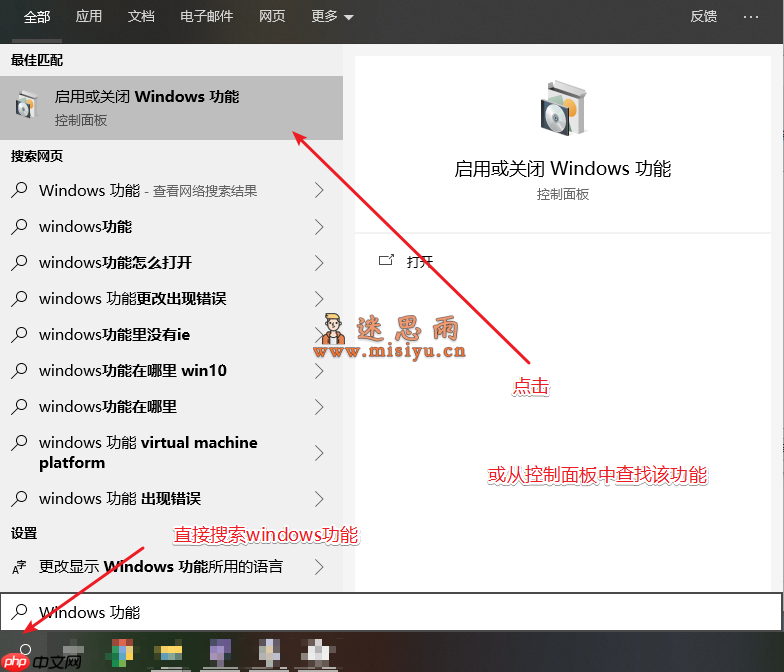
Task: Expand chevron for the shorter windows功能在哪里 row
Action: click(x=319, y=406)
